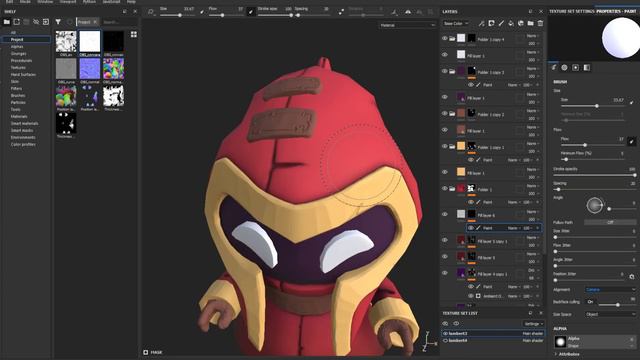
Task: Click the add fill layer bucket icon
Action: 511,24
